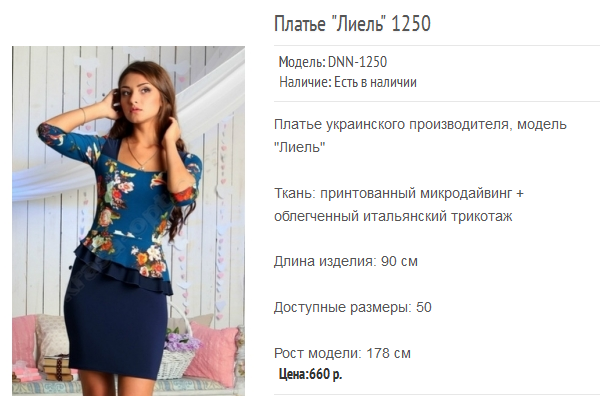Click the Цена: label

(294, 374)
